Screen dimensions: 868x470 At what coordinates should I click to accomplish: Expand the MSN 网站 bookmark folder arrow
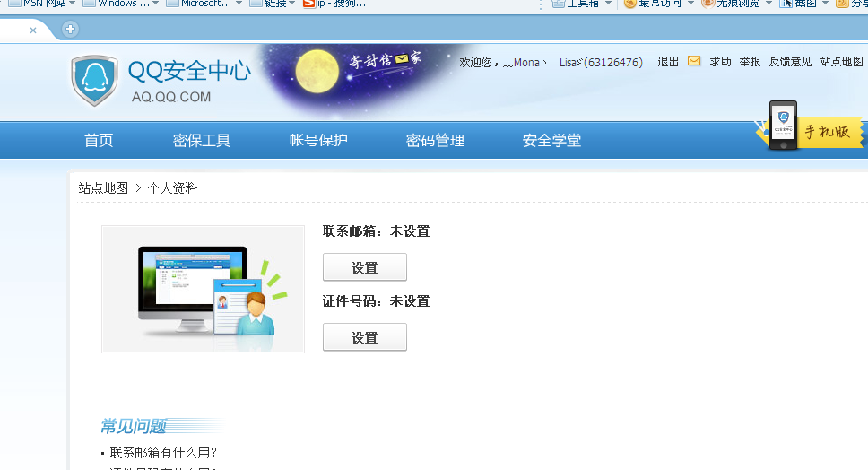click(x=73, y=4)
